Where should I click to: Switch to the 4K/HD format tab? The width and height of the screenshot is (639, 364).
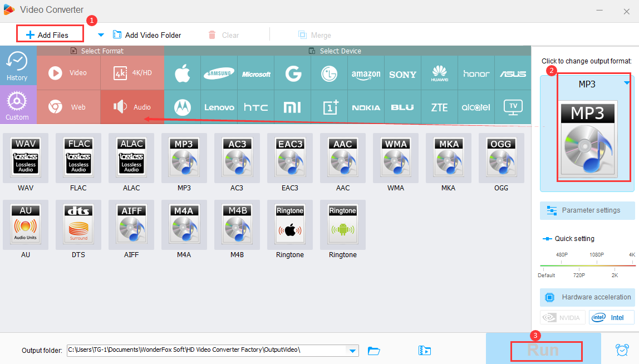tap(132, 73)
